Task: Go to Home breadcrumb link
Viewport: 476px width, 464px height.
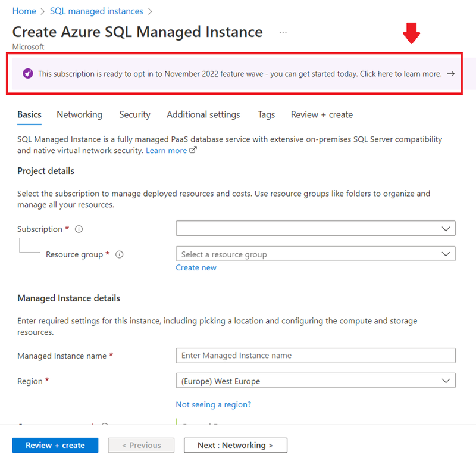Action: click(24, 11)
